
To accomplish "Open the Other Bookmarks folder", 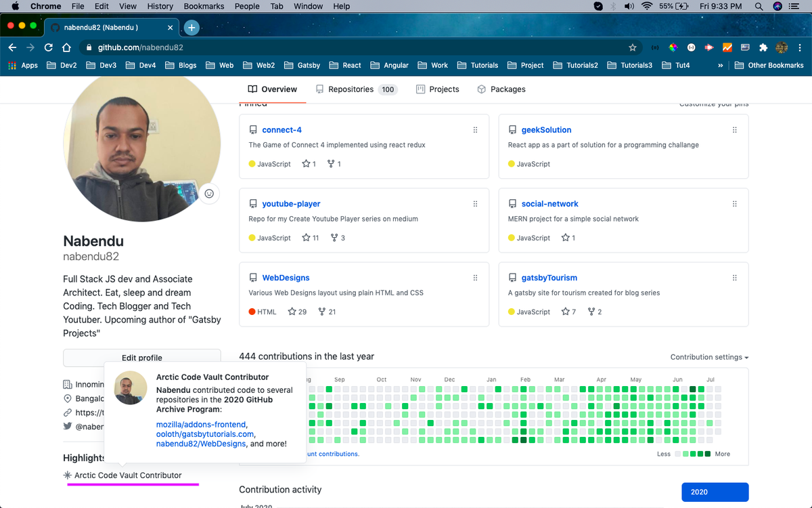I will (x=769, y=65).
